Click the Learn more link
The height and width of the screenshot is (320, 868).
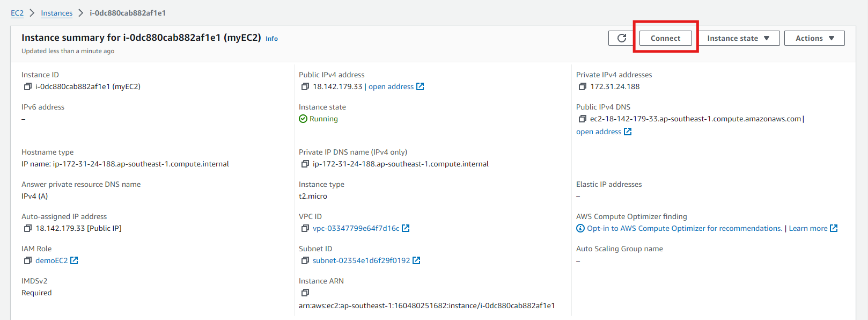808,228
